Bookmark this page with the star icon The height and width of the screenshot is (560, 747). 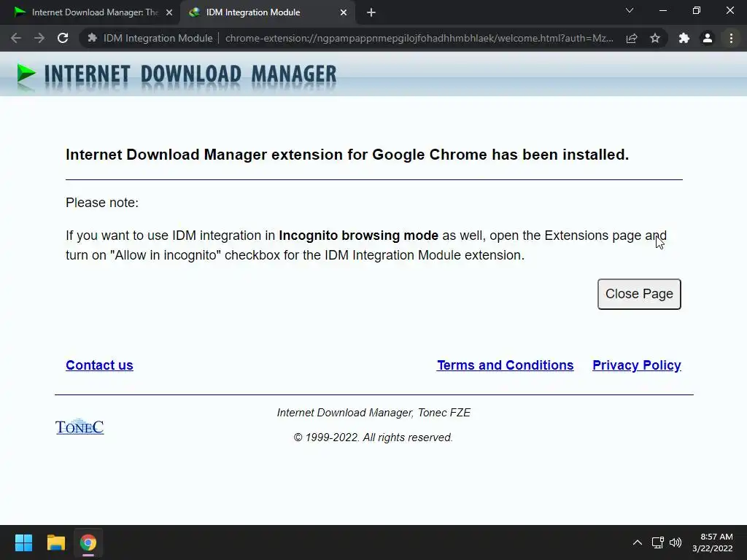[655, 38]
